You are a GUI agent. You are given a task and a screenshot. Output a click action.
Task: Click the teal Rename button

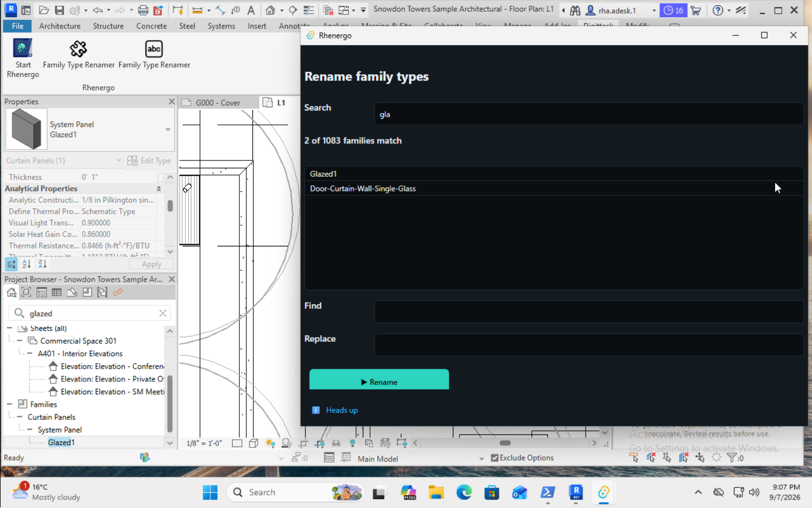379,380
